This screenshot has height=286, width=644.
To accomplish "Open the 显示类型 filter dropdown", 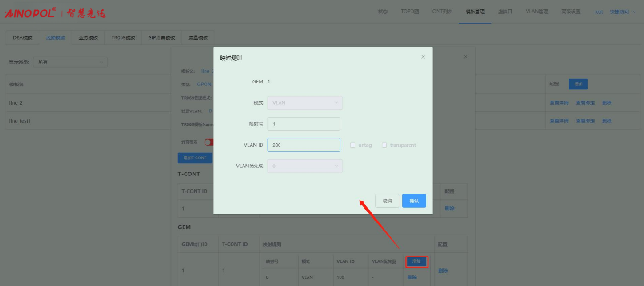I will (x=70, y=62).
